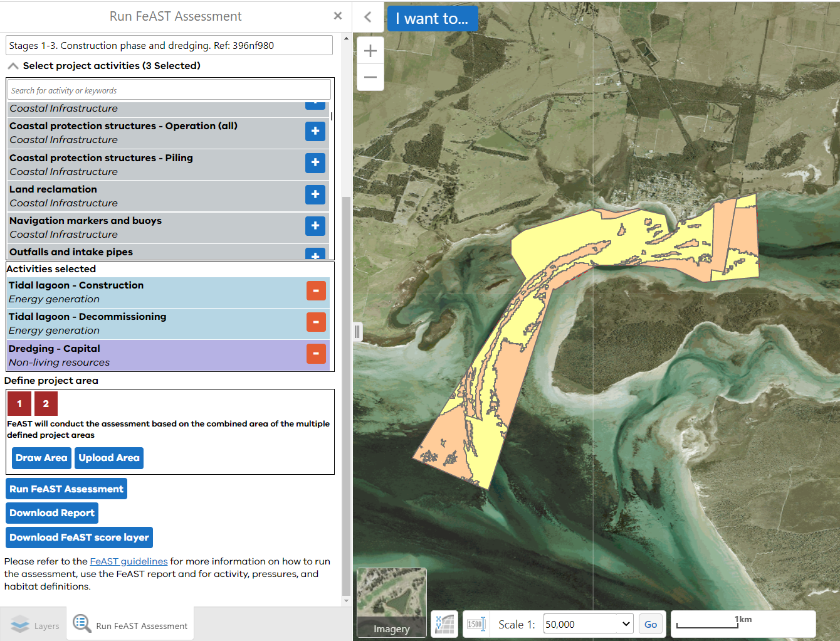Add Land reclamation activity
Screen dimensions: 840x641
[x=315, y=194]
